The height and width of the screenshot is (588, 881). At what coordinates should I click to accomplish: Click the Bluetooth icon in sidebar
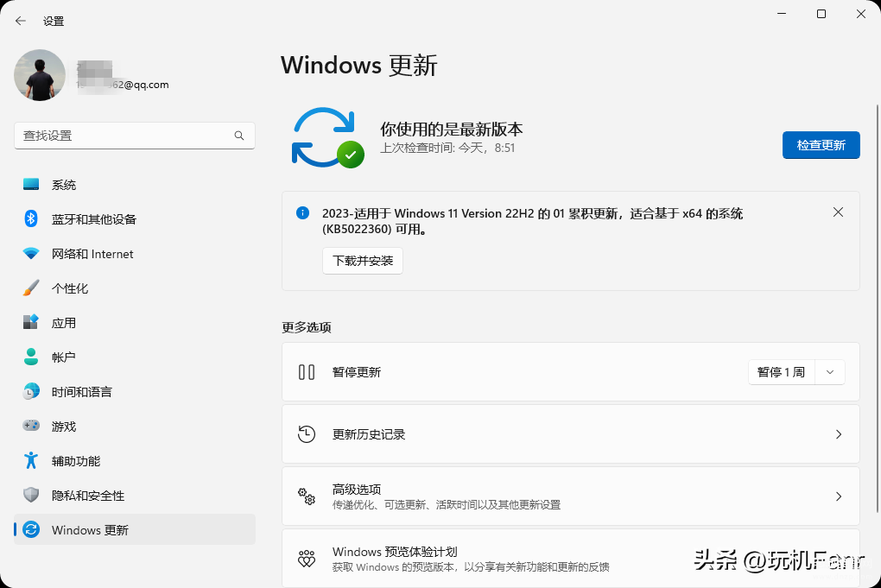[x=31, y=218]
